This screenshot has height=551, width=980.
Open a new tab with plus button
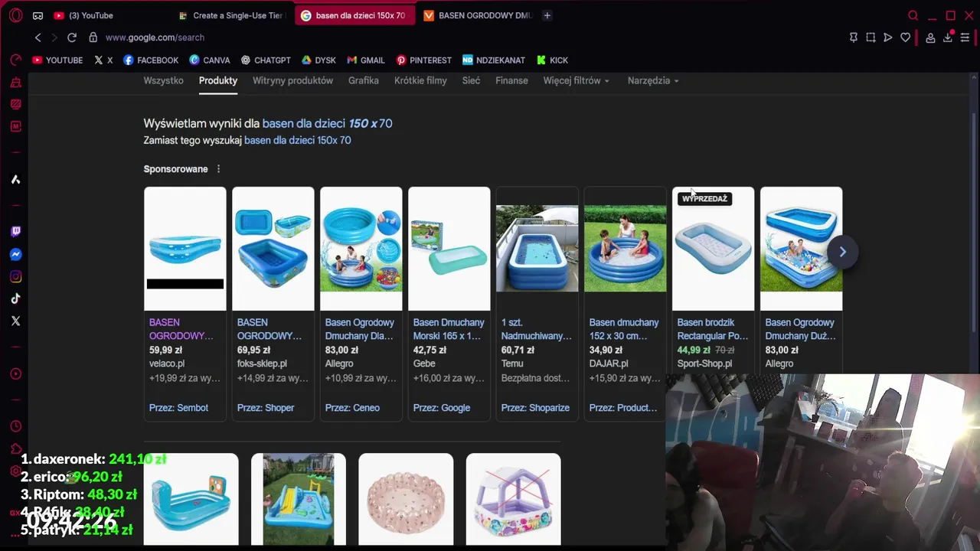[547, 15]
